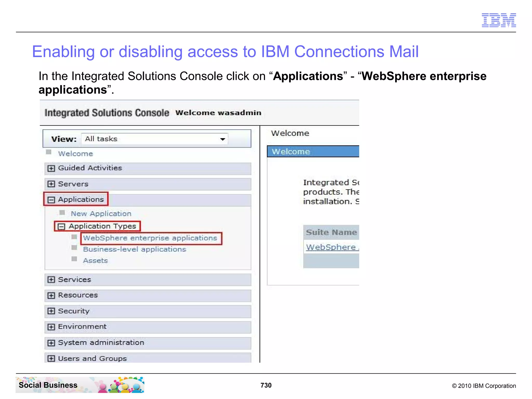Image resolution: width=532 pixels, height=399 pixels.
Task: Open the Welcome link in navigation
Action: [76, 154]
